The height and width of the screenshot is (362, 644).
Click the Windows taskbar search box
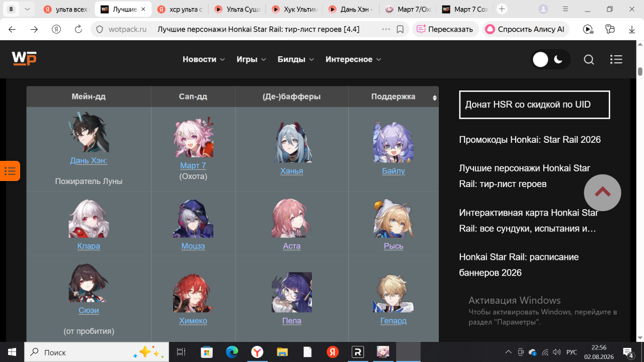(97, 352)
